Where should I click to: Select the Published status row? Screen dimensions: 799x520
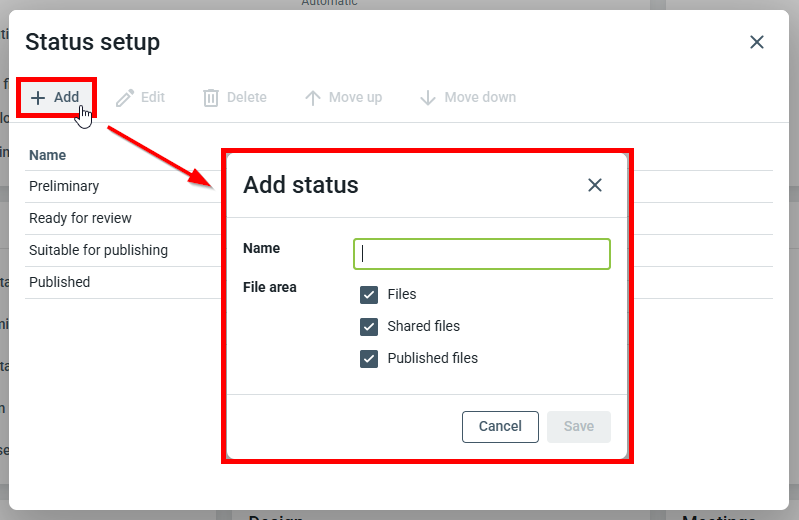[60, 282]
